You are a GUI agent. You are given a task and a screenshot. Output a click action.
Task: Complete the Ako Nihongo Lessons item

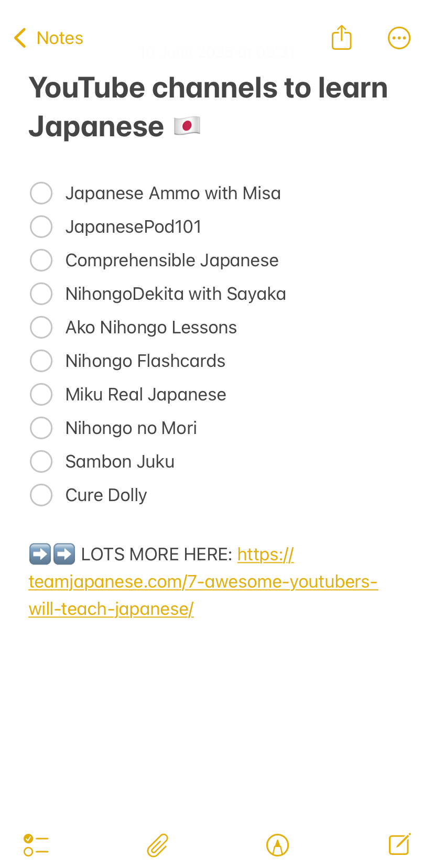[x=41, y=327]
